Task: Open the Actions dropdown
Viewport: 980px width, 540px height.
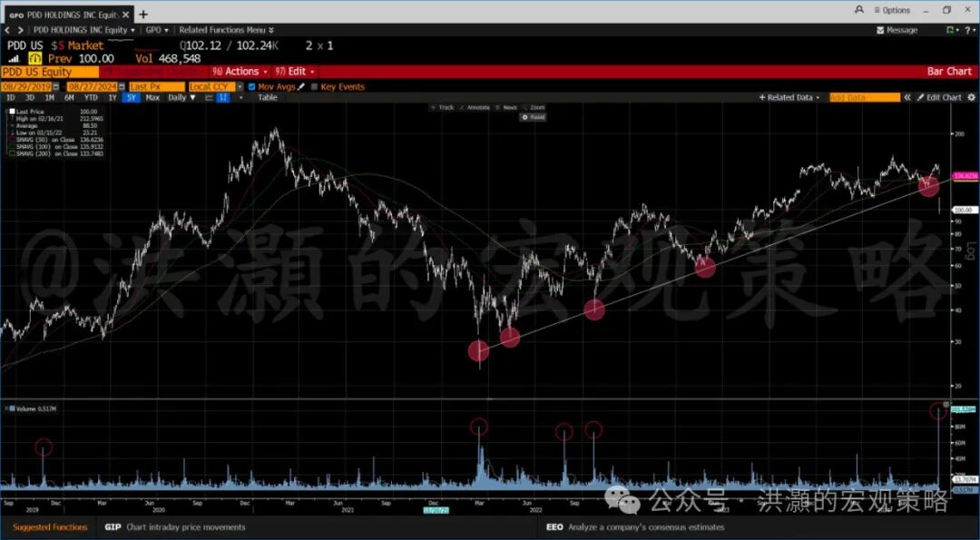Action: click(x=240, y=72)
